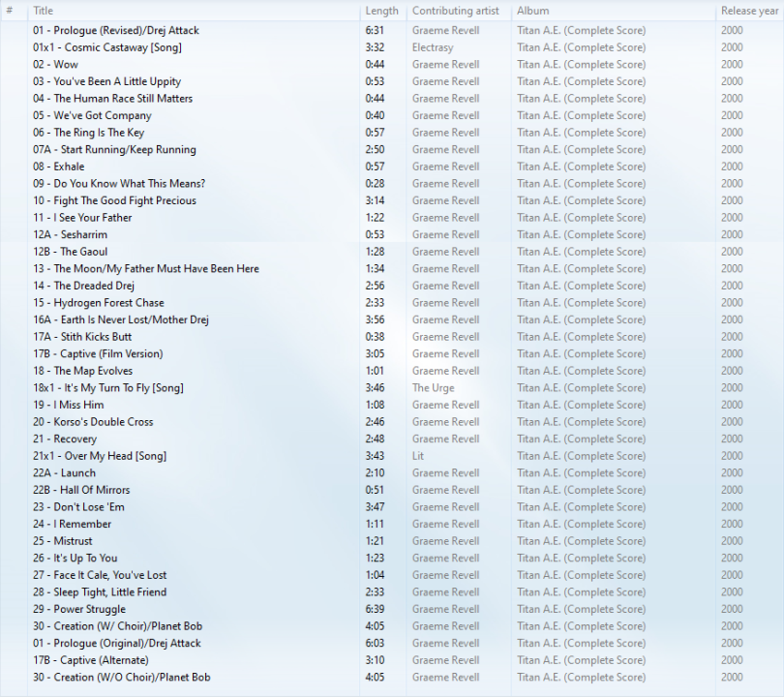784x697 pixels.
Task: Select '30 - Creation (W/ Choir)/Planet Bob'
Action: [117, 625]
